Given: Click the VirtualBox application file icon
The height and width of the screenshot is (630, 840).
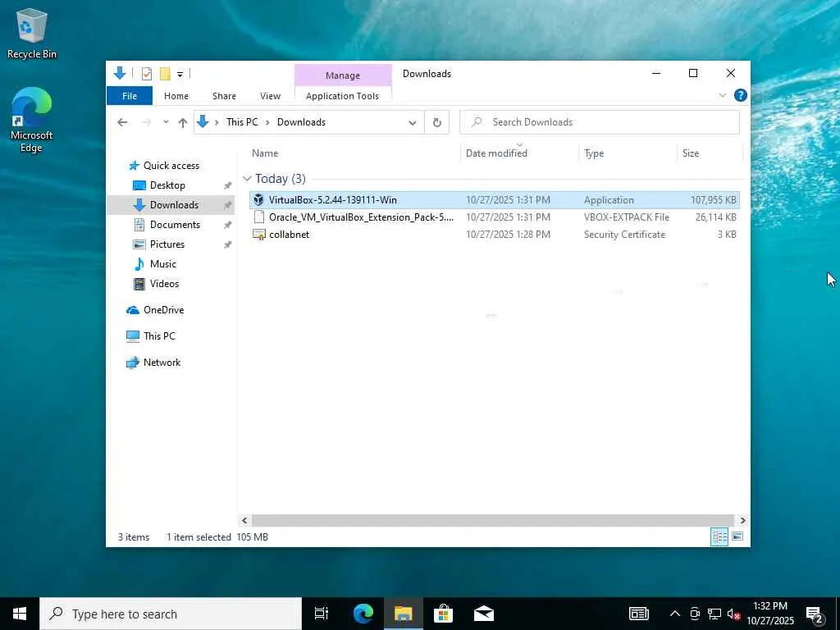Looking at the screenshot, I should pos(258,200).
